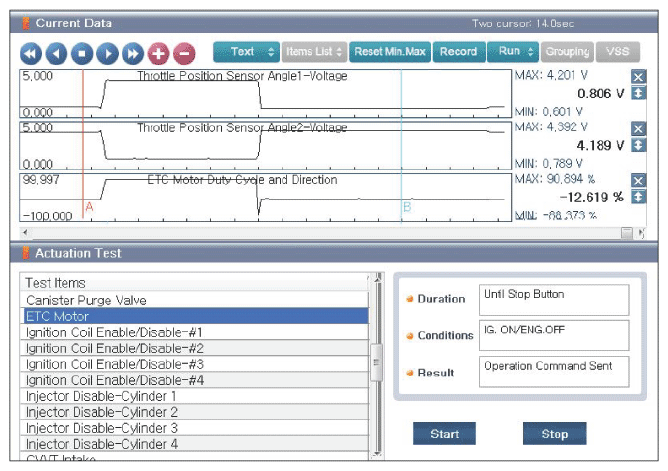This screenshot has height=471, width=668.
Task: Click the Record button
Action: pos(459,52)
